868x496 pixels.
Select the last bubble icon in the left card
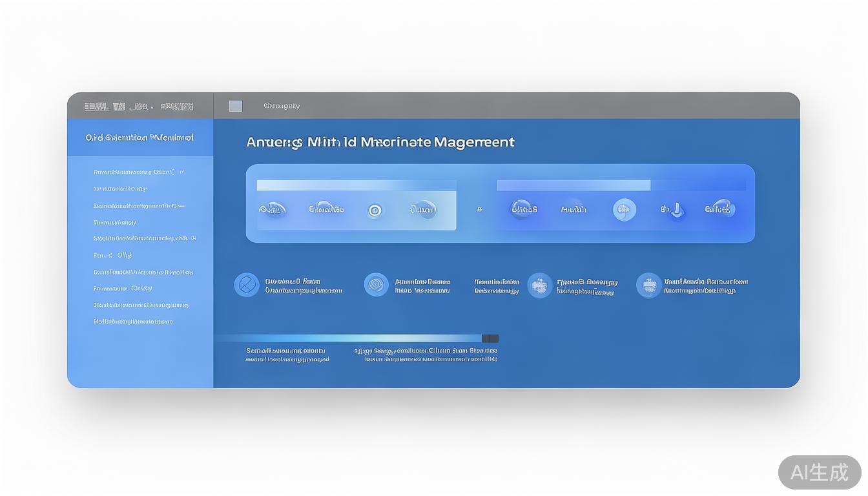(424, 209)
